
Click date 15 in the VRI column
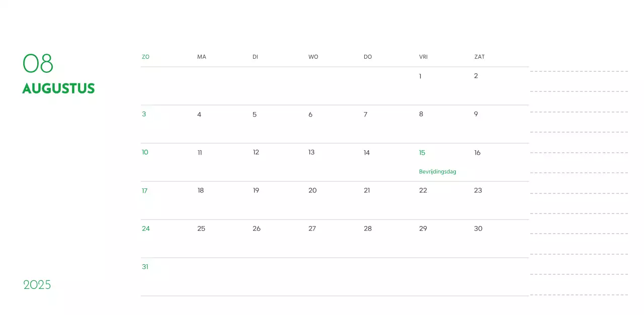tap(422, 153)
